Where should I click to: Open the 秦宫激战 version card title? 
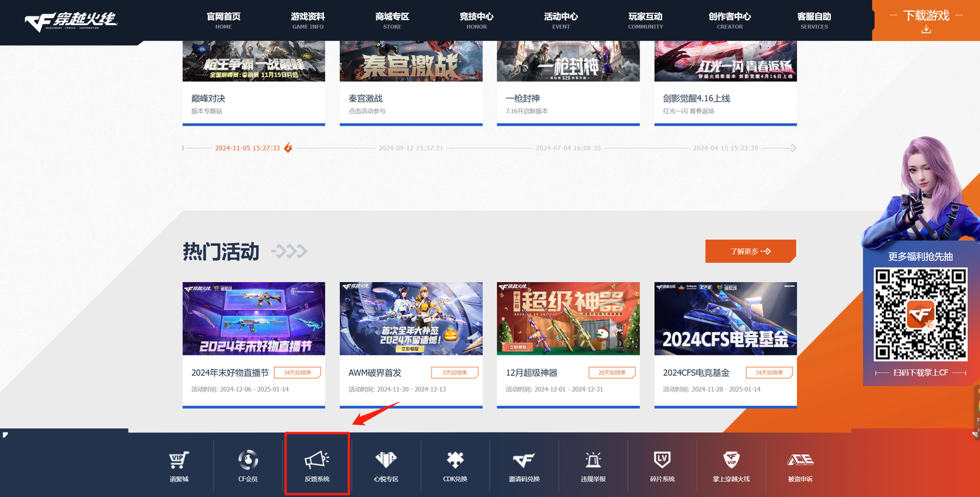point(366,98)
